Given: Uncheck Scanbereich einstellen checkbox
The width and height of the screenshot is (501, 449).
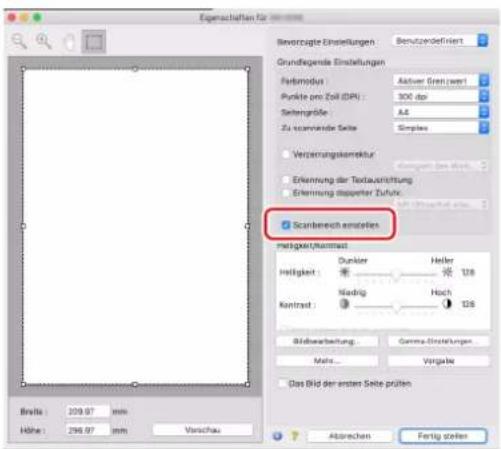Looking at the screenshot, I should point(286,225).
